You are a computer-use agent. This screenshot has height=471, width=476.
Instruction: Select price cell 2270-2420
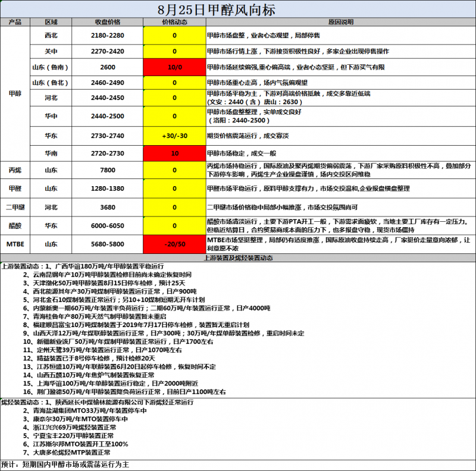[x=108, y=51]
